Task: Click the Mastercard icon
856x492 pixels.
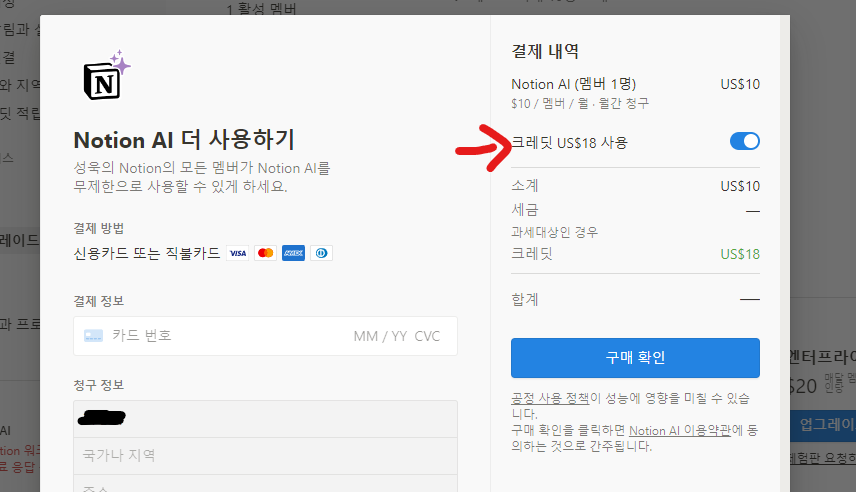Action: pos(265,253)
